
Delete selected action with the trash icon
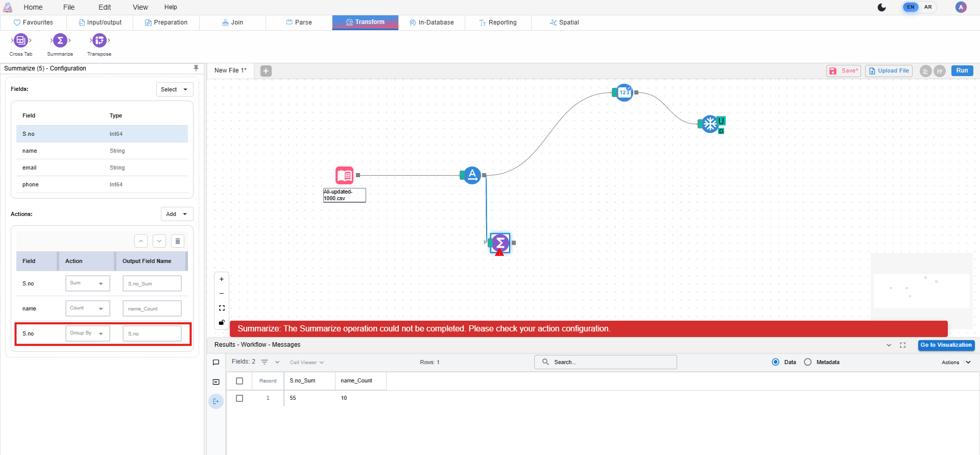tap(178, 241)
